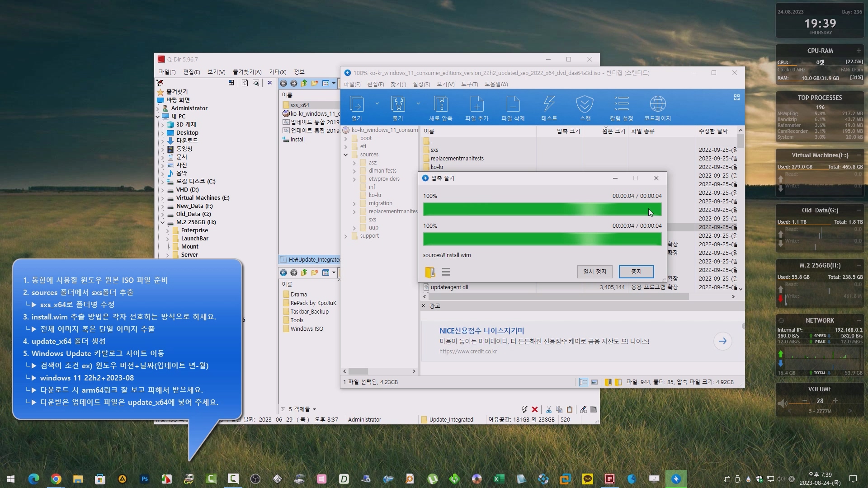Create new folder in Q-Dir top pane
The image size is (868, 488).
click(x=315, y=83)
